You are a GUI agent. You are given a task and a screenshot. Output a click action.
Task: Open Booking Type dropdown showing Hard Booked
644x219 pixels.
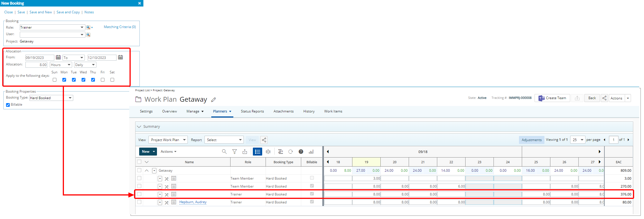51,98
